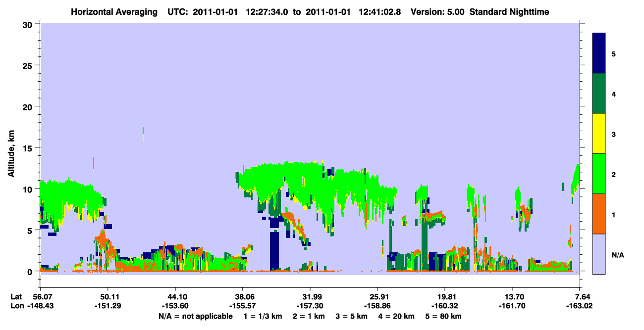The width and height of the screenshot is (644, 330).
Task: Click the latitude value 7.64
Action: (x=583, y=297)
